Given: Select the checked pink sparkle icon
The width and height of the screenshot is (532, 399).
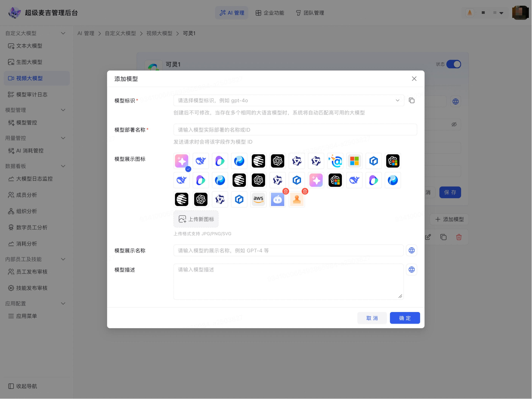Looking at the screenshot, I should 182,161.
